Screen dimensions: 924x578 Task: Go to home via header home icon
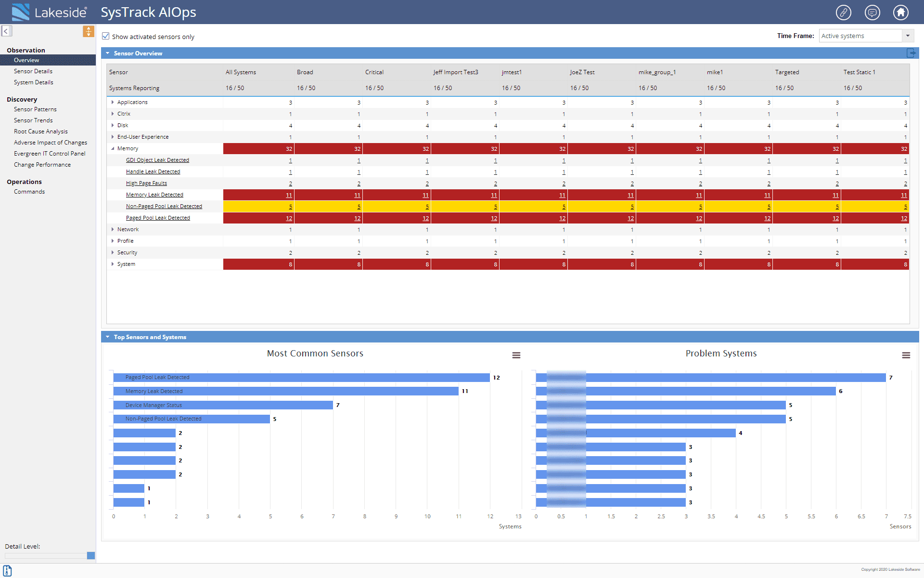click(901, 12)
